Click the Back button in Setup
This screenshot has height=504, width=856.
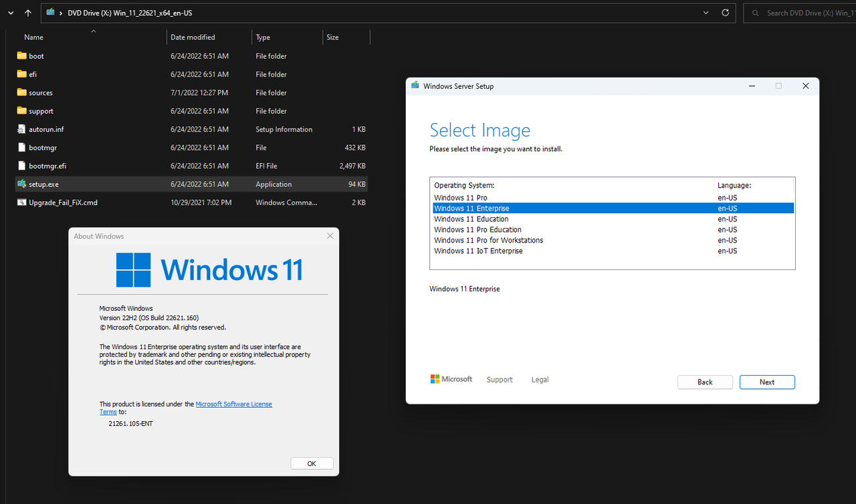click(x=705, y=382)
